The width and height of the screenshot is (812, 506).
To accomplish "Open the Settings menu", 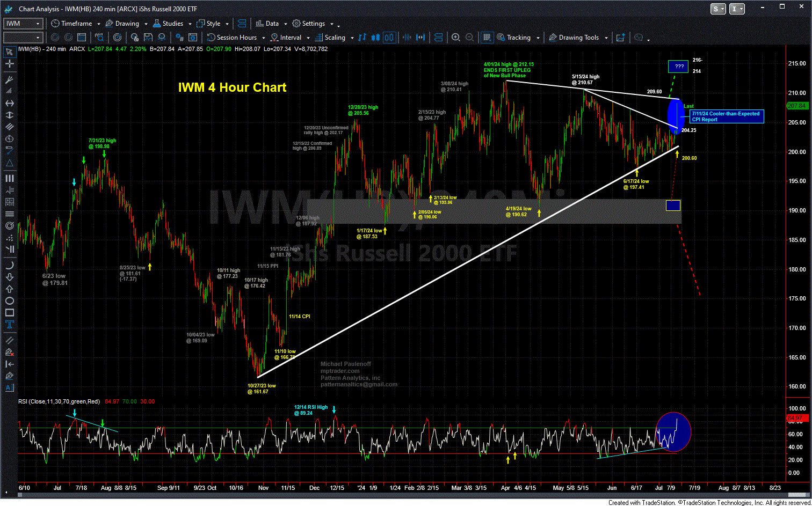I will point(314,24).
